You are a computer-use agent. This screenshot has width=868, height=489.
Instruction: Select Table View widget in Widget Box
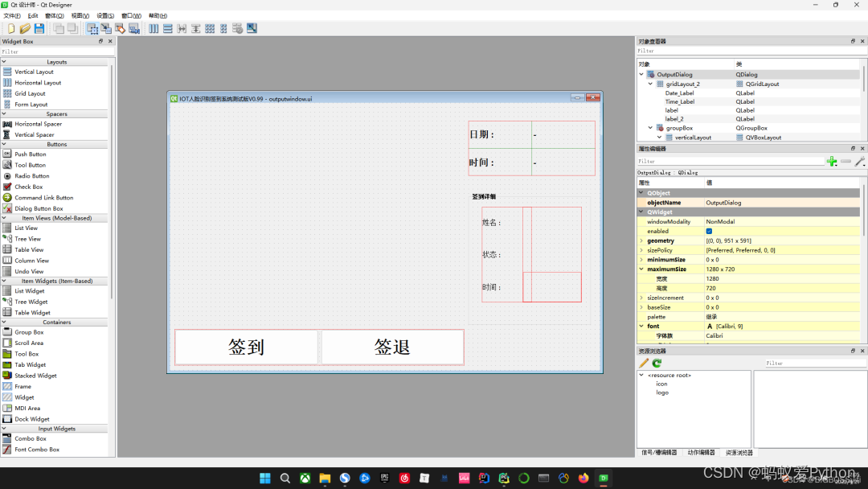[29, 250]
